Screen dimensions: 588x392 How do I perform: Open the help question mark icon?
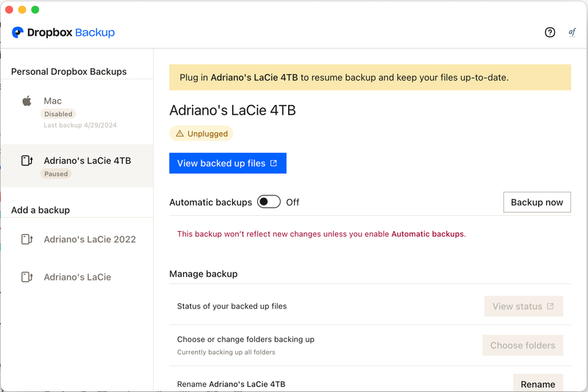550,32
